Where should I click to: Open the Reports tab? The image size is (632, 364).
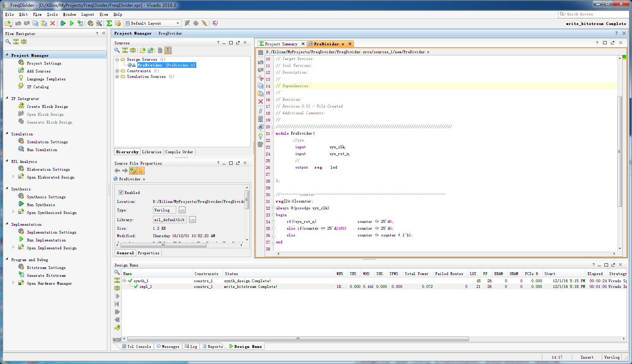tap(212, 346)
